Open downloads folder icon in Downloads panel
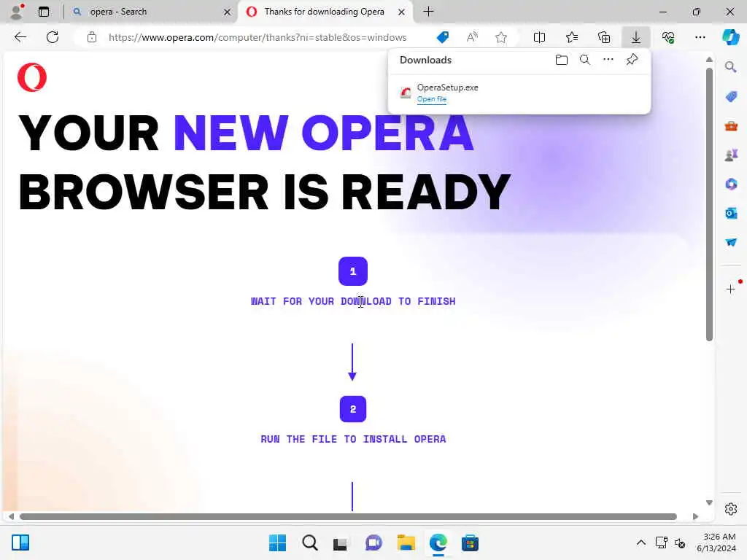The width and height of the screenshot is (747, 560). (562, 60)
